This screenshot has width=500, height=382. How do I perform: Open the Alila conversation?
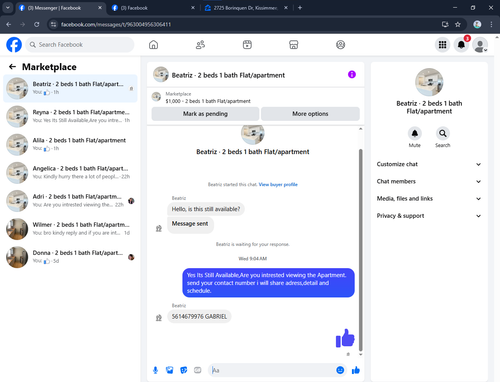click(x=70, y=144)
